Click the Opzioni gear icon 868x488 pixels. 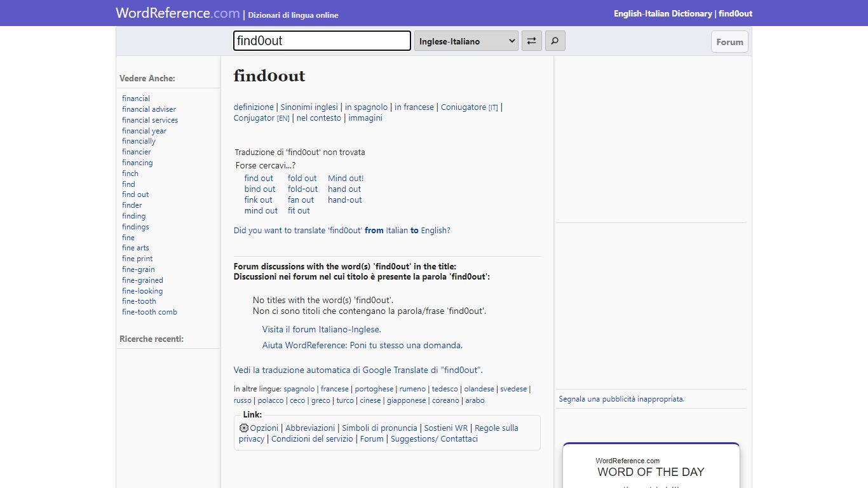(244, 428)
